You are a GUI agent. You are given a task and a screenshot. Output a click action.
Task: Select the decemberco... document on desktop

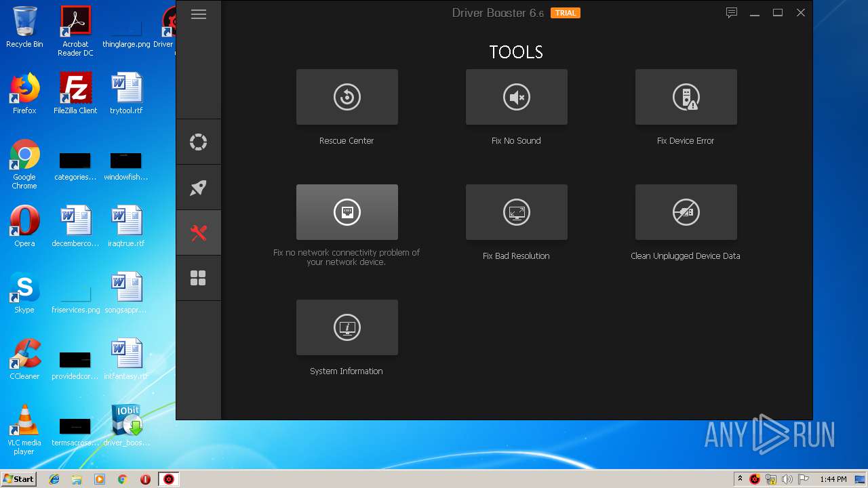pyautogui.click(x=75, y=226)
